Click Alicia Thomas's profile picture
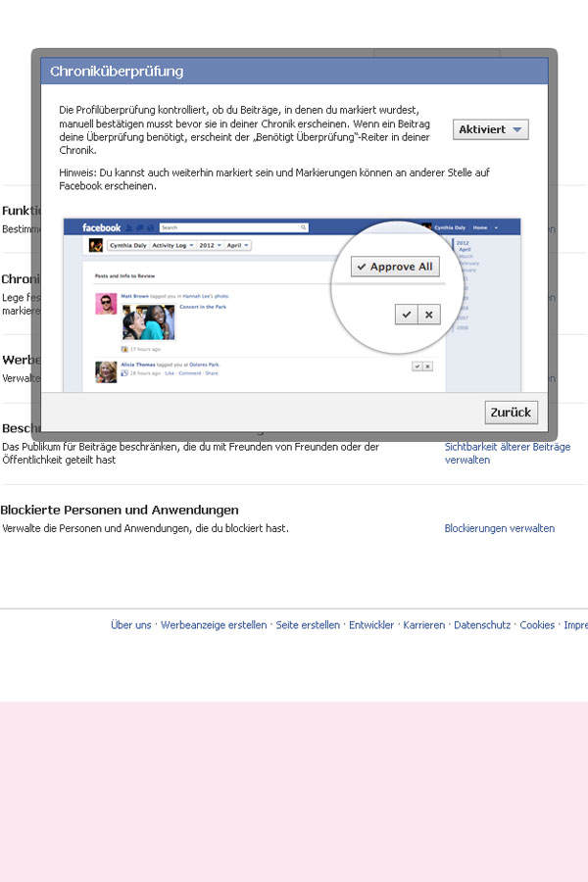The image size is (588, 882). point(106,372)
